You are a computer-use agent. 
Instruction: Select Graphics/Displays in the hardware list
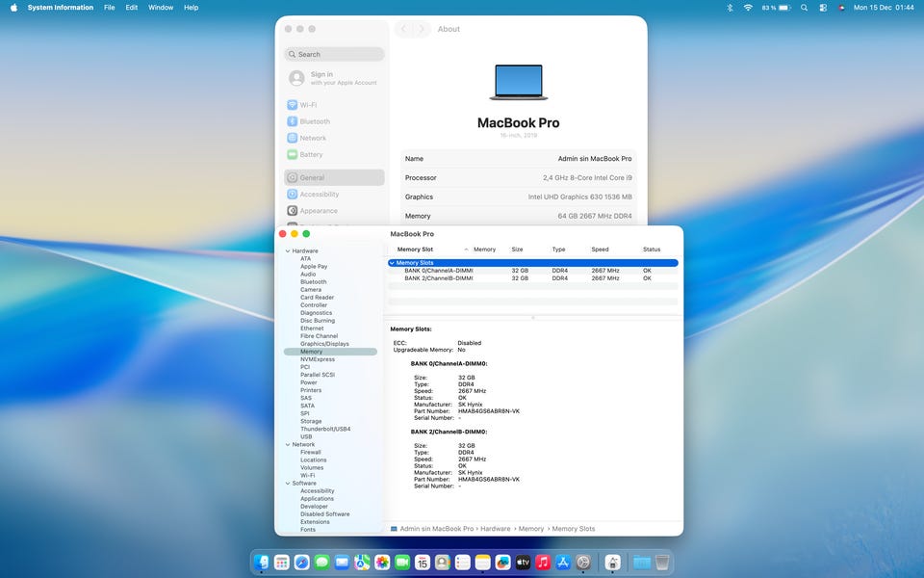click(x=324, y=344)
